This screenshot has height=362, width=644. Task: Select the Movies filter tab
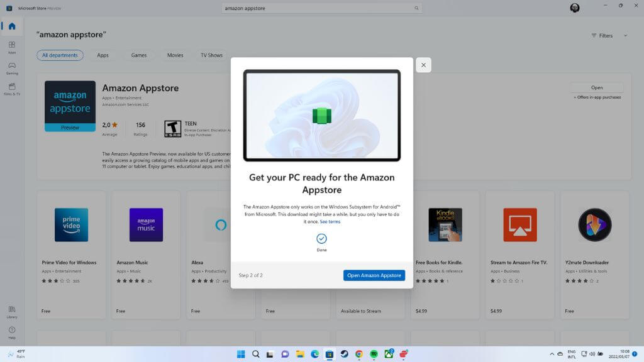click(x=175, y=55)
